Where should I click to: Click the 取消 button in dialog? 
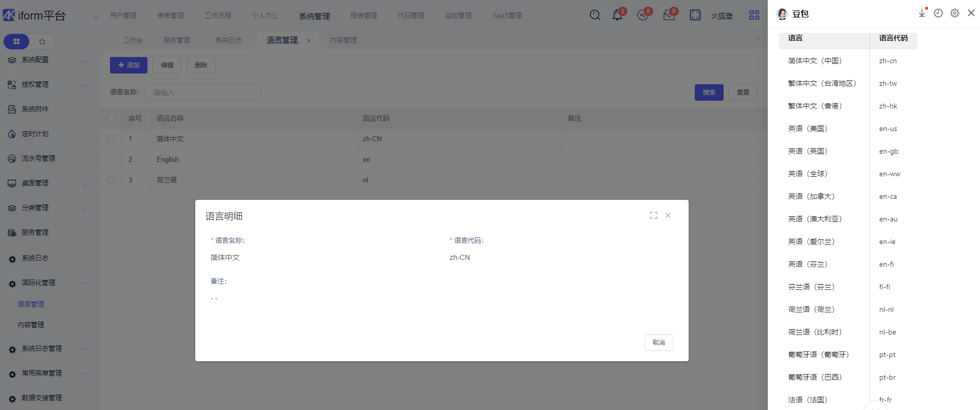click(x=658, y=343)
